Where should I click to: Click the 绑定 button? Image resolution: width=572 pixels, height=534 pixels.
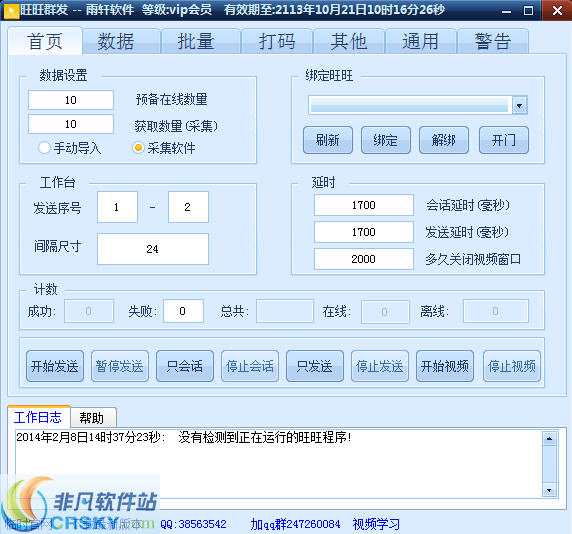coord(386,140)
